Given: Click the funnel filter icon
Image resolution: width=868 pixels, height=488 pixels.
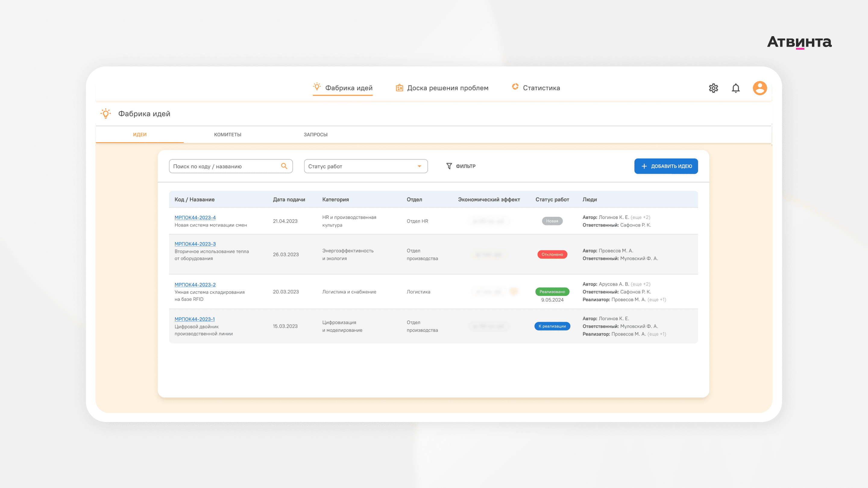Looking at the screenshot, I should click(x=449, y=166).
